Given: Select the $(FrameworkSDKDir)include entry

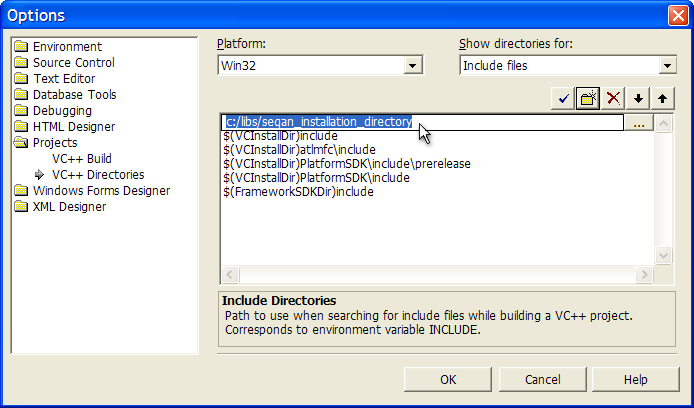Looking at the screenshot, I should click(299, 192).
